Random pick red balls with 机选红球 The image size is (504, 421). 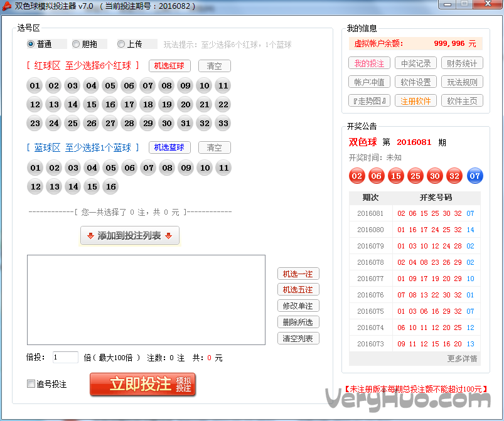(x=169, y=66)
